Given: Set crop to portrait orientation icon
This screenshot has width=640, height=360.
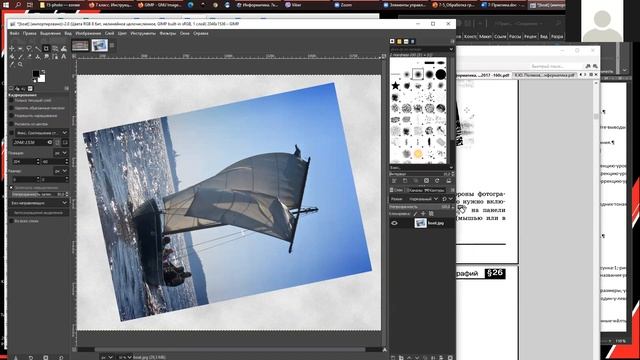Looking at the screenshot, I should (57, 142).
